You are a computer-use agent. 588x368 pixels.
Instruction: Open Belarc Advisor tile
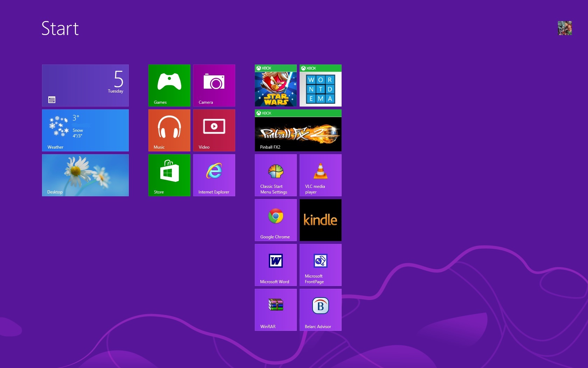click(x=321, y=310)
